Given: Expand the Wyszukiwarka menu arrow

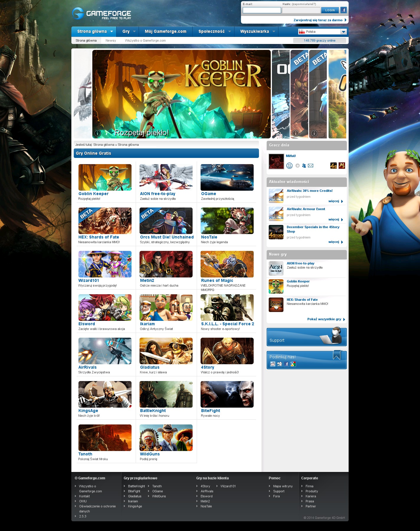Looking at the screenshot, I should point(274,32).
